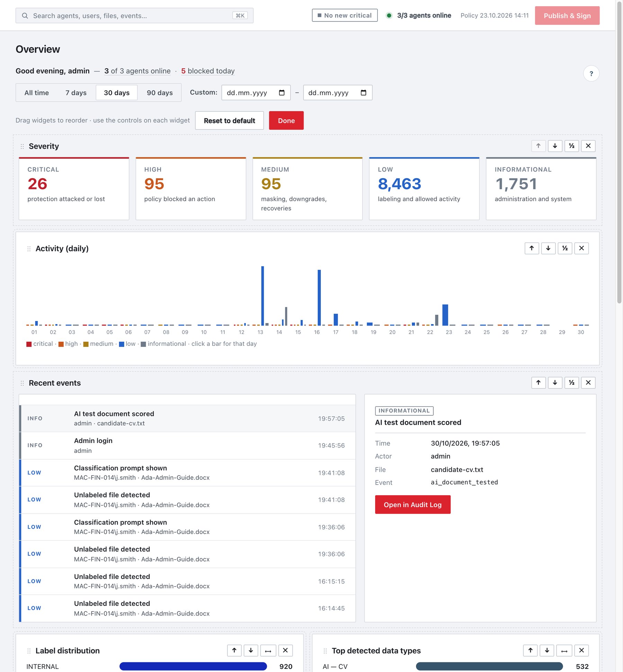Open calendar picker for the end date

(363, 93)
